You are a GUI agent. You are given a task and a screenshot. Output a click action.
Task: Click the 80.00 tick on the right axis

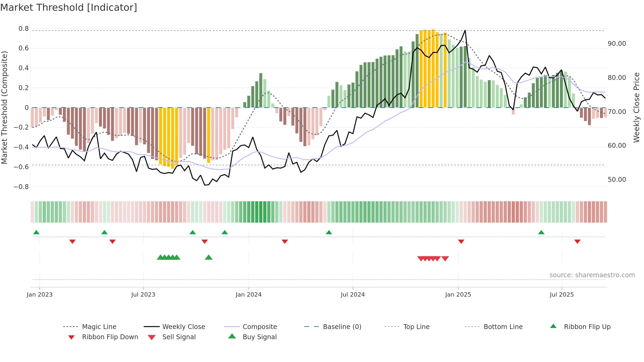point(617,78)
